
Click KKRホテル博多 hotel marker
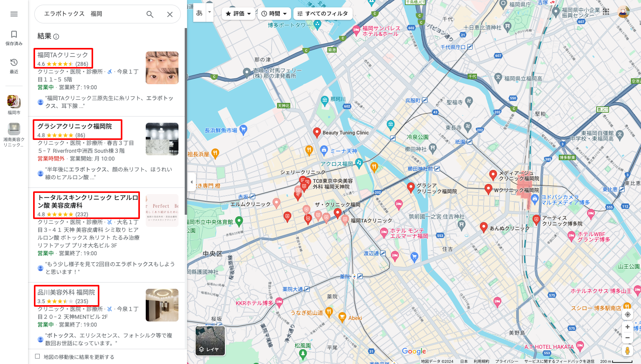pos(279,302)
